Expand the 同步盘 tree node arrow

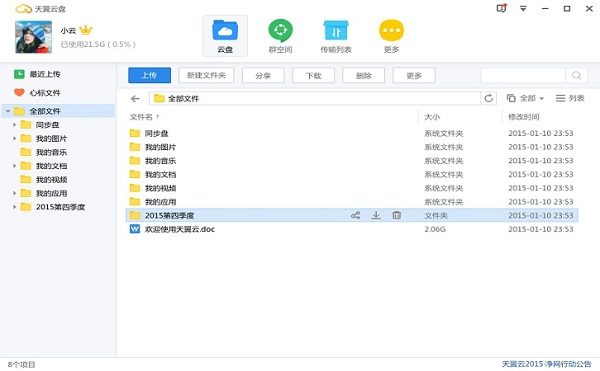coord(14,125)
